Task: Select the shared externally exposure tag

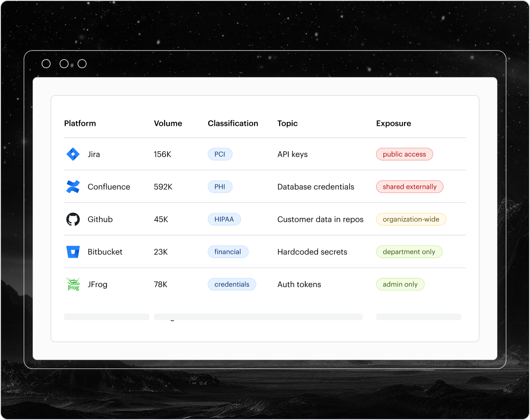Action: (409, 187)
